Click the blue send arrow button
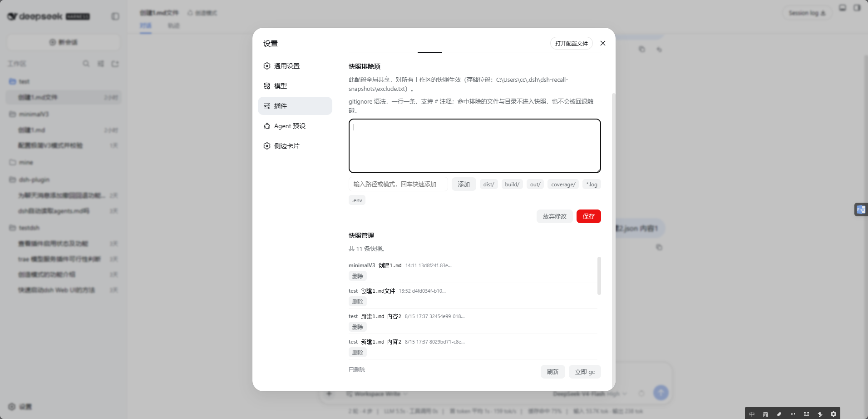The height and width of the screenshot is (419, 868). point(661,393)
